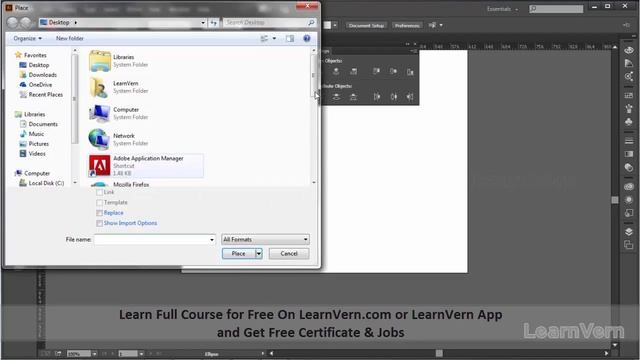Open Help in the Place dialog
Image resolution: width=640 pixels, height=360 pixels.
coord(307,38)
